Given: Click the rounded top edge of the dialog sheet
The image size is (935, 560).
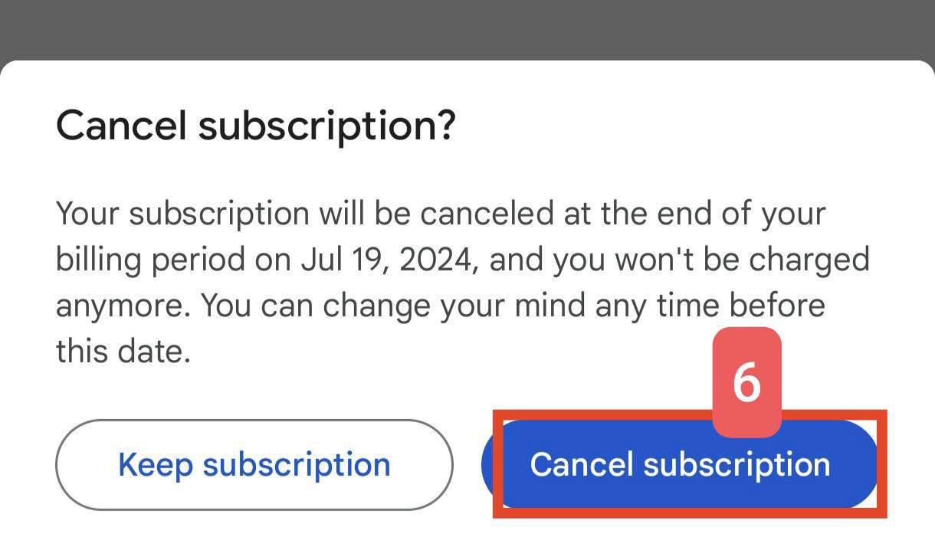Looking at the screenshot, I should (x=467, y=64).
